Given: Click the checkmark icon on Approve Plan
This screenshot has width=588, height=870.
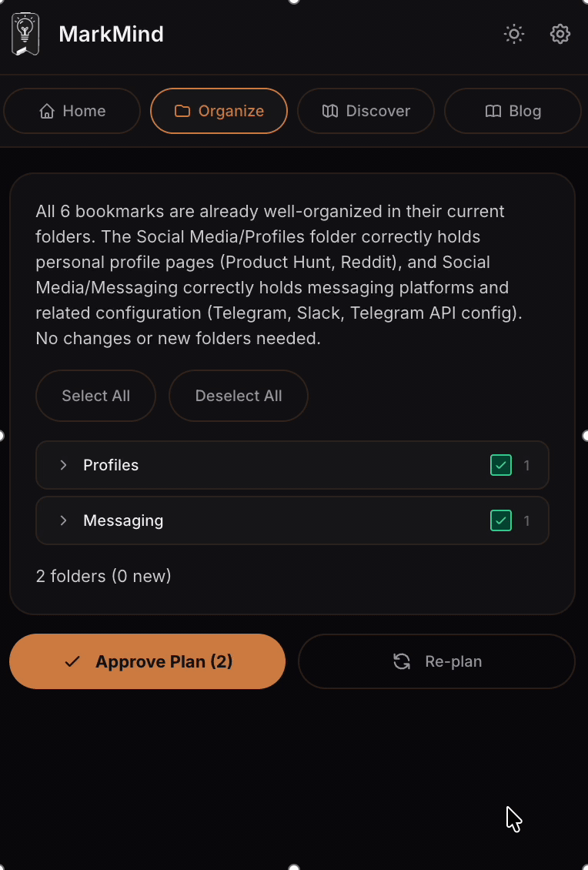Looking at the screenshot, I should point(73,661).
